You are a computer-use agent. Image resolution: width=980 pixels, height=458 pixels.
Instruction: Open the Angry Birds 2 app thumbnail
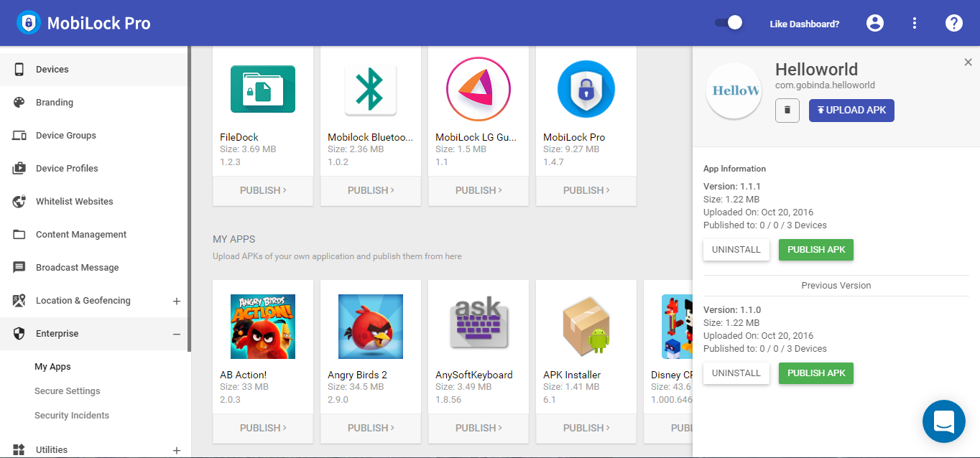click(371, 327)
